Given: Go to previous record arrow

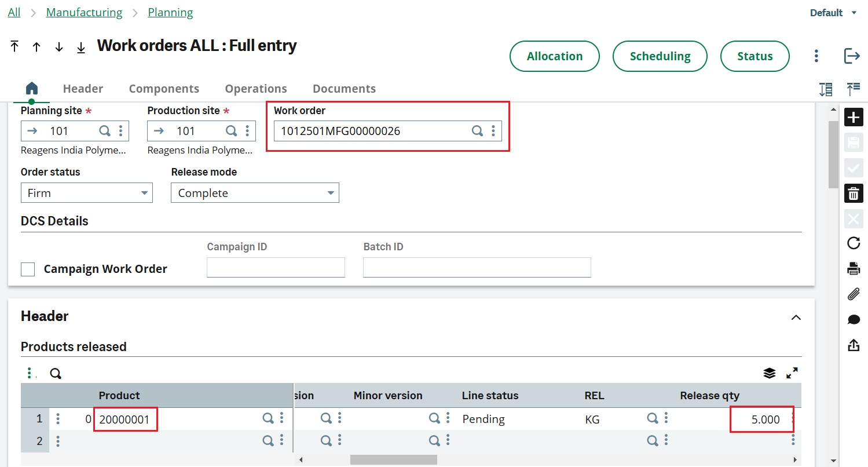Looking at the screenshot, I should click(36, 47).
